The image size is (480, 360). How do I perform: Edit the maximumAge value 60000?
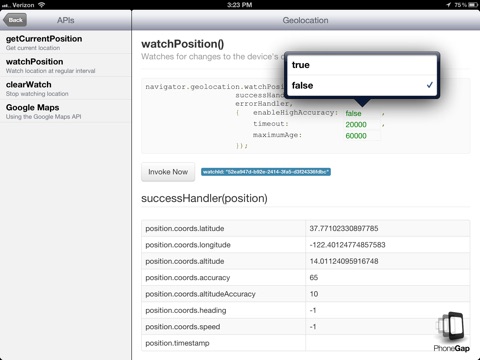(362, 136)
